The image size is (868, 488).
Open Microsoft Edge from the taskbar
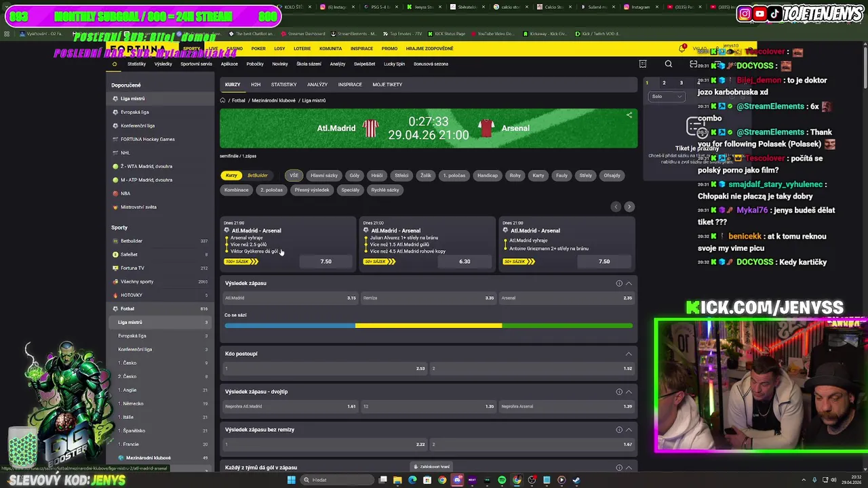[412, 480]
